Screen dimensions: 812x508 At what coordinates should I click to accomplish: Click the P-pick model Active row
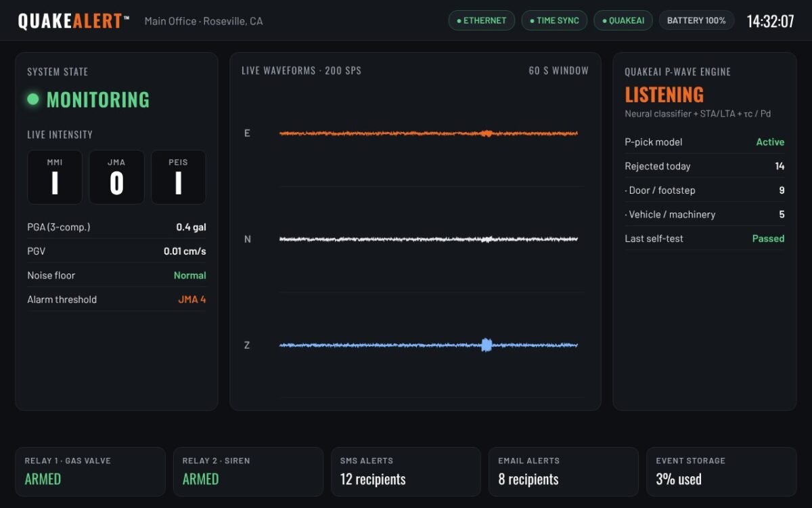[x=704, y=142]
